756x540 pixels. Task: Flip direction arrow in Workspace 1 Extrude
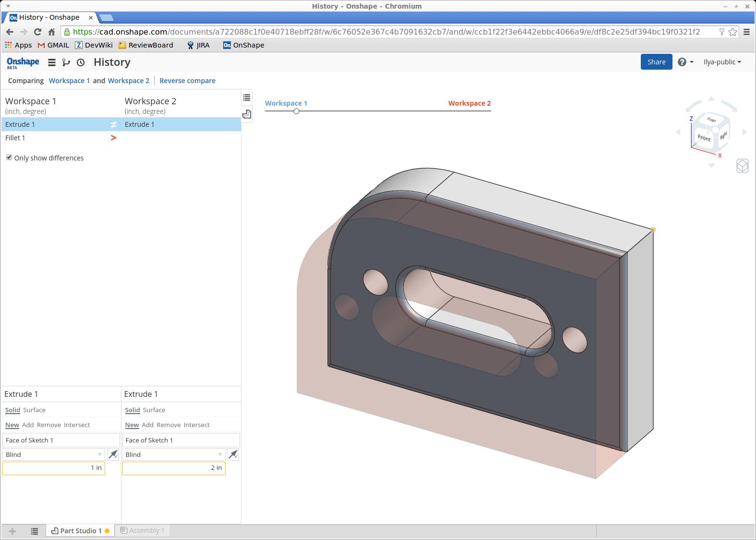coord(113,454)
